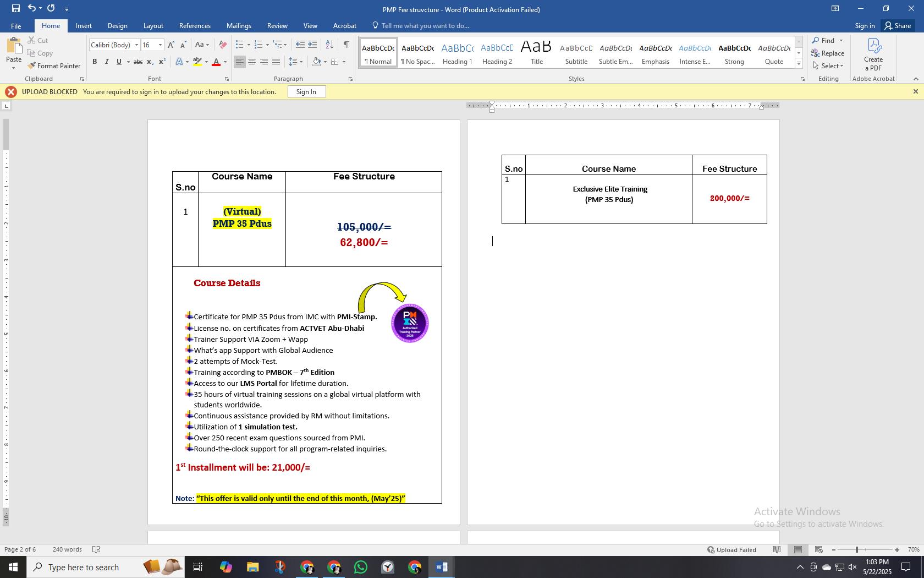
Task: Open WhatsApp from the taskbar
Action: coord(361,567)
